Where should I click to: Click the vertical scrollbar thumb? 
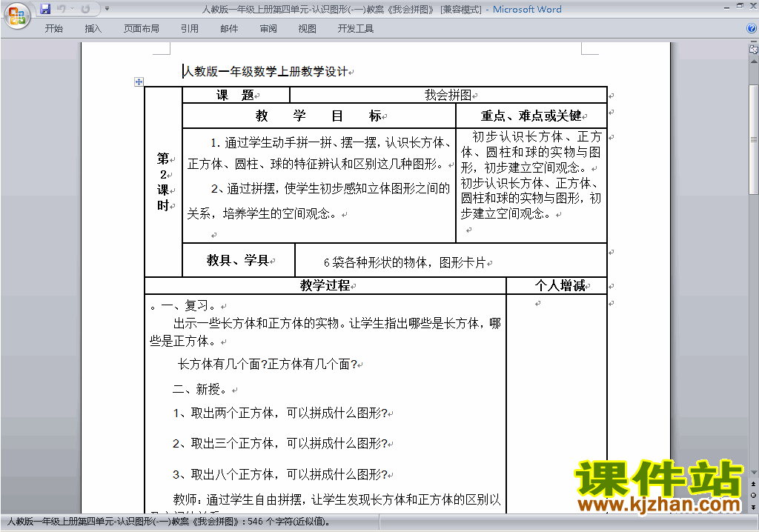754,139
